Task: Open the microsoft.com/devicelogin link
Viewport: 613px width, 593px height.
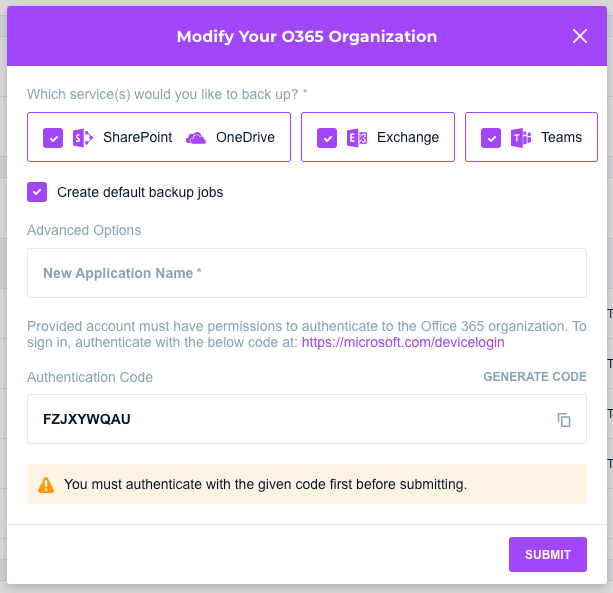Action: point(403,342)
